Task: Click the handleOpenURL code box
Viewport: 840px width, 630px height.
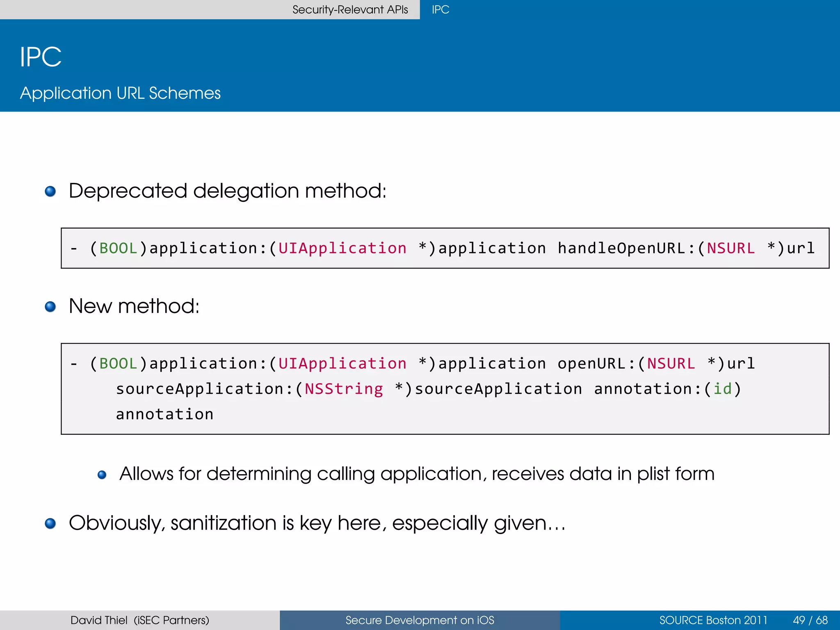Action: [445, 248]
